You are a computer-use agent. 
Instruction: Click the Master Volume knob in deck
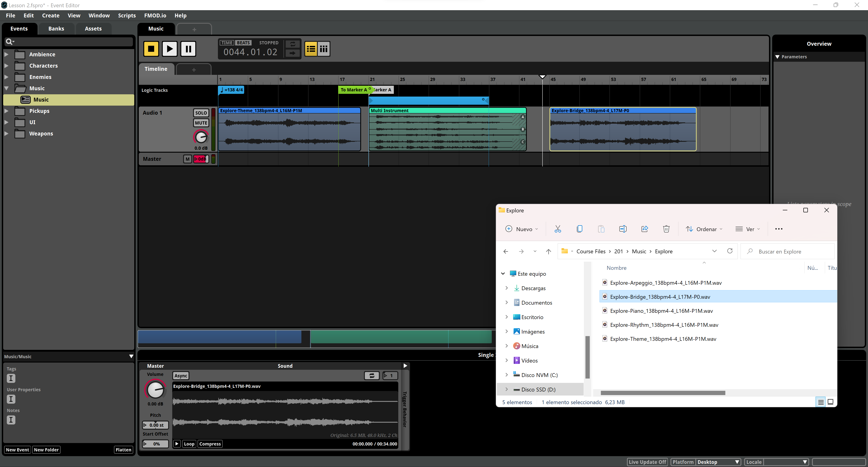pyautogui.click(x=155, y=390)
